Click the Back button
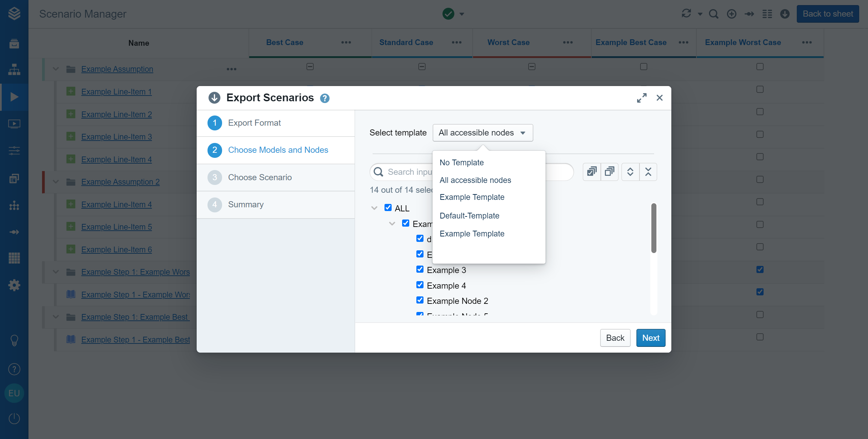The height and width of the screenshot is (439, 868). tap(615, 338)
